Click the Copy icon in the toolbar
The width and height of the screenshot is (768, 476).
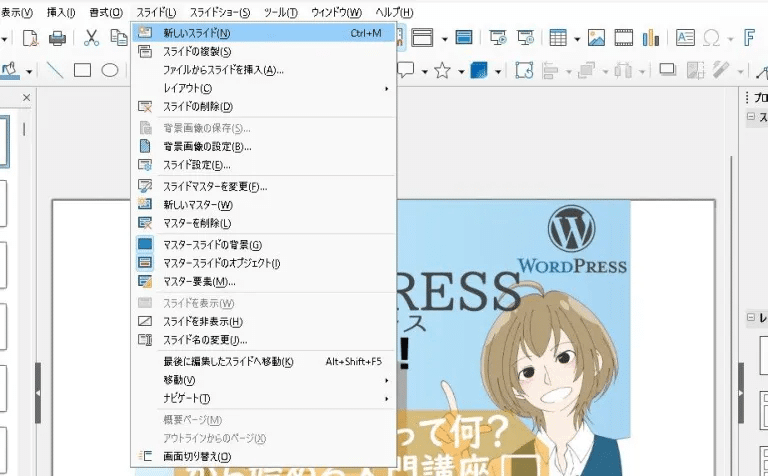coord(119,38)
